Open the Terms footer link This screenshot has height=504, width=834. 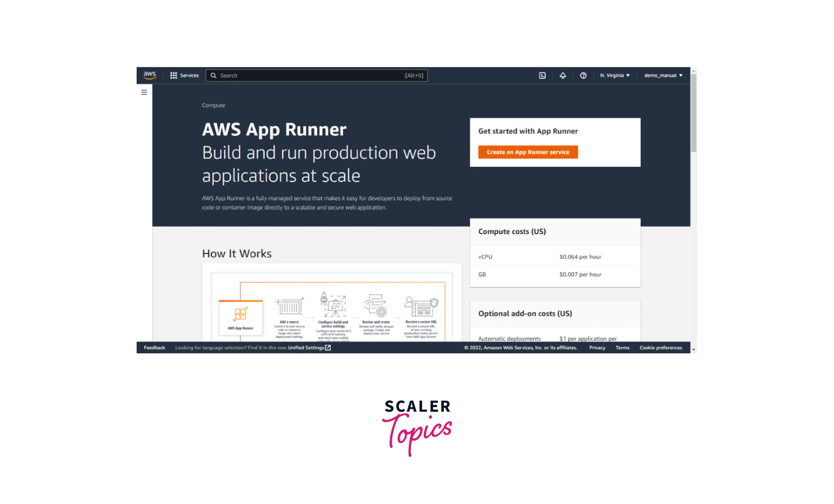[622, 348]
